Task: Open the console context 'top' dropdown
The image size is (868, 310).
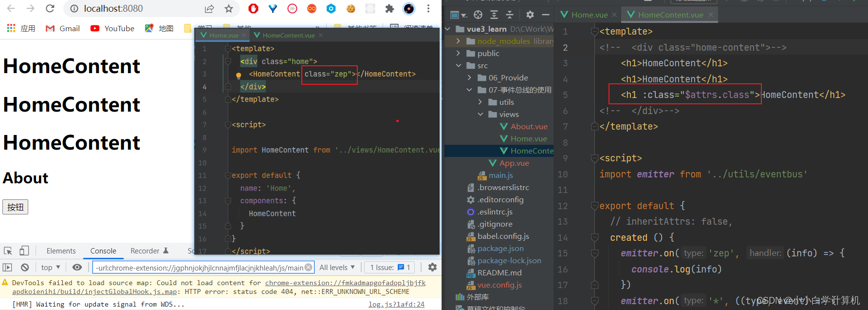Action: [51, 267]
